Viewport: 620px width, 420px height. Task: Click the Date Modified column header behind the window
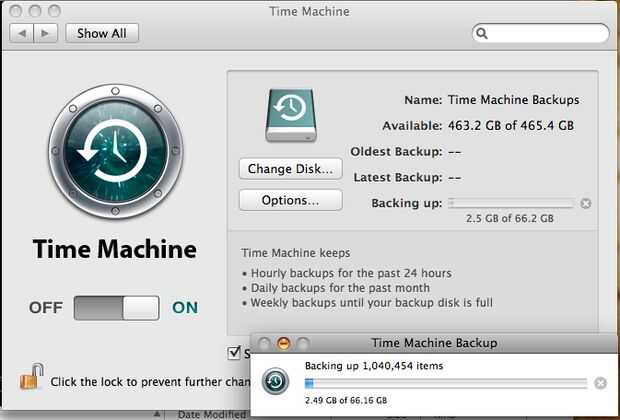point(212,414)
